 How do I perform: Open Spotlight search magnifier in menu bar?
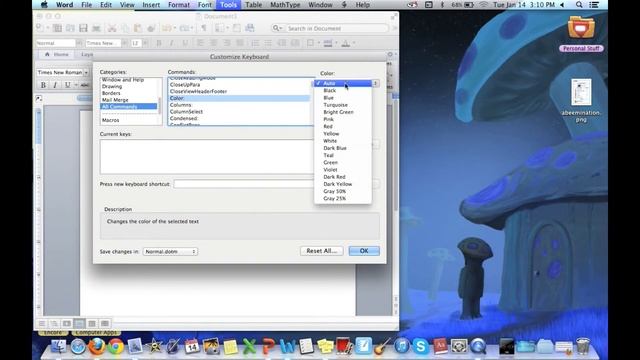pos(579,5)
